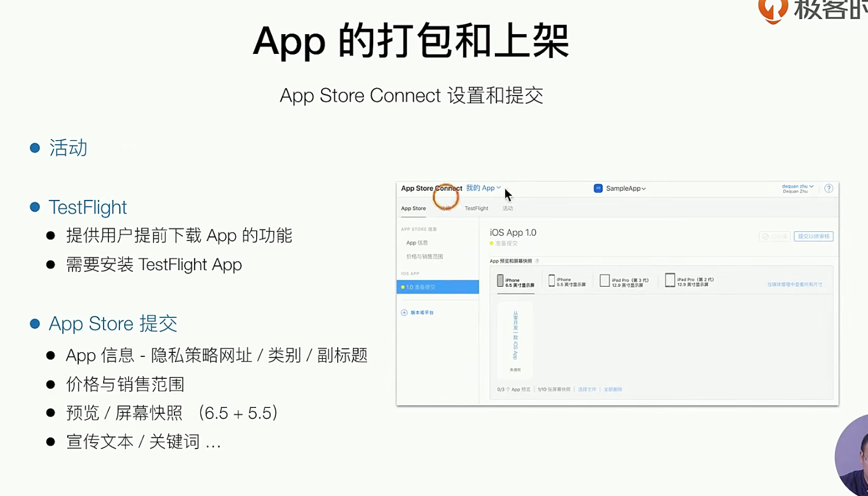Screen dimensions: 868x496
Task: Click the blue SampleApp app icon
Action: (598, 188)
